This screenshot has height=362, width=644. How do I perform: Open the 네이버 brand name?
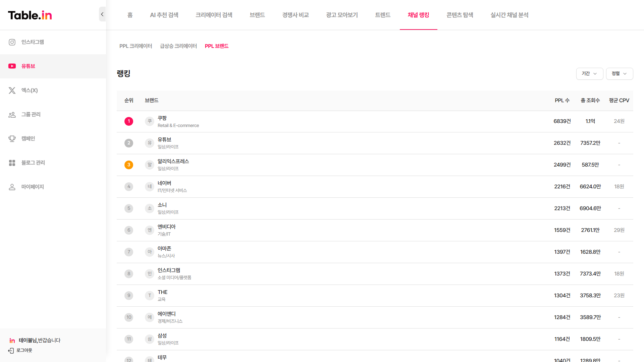click(x=164, y=183)
